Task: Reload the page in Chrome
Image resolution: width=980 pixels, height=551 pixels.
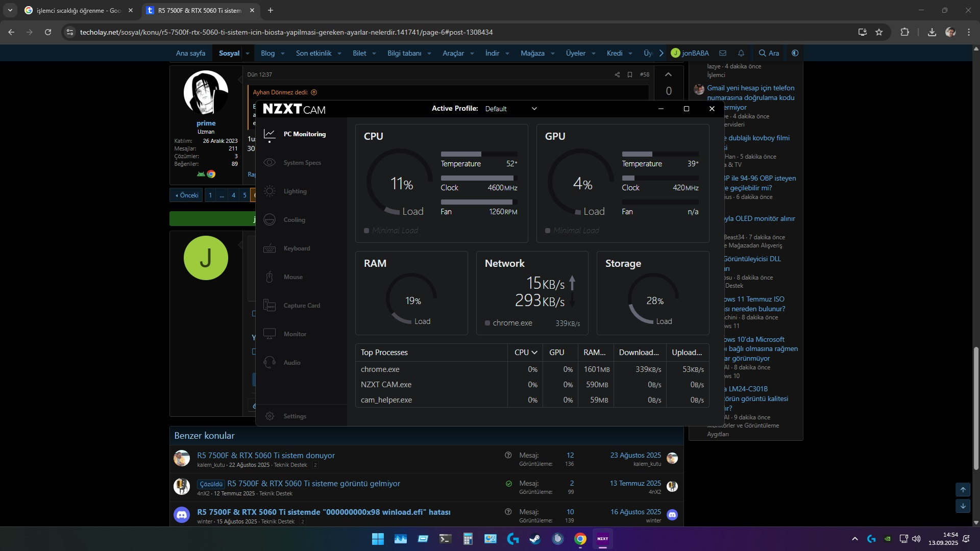Action: pos(48,32)
